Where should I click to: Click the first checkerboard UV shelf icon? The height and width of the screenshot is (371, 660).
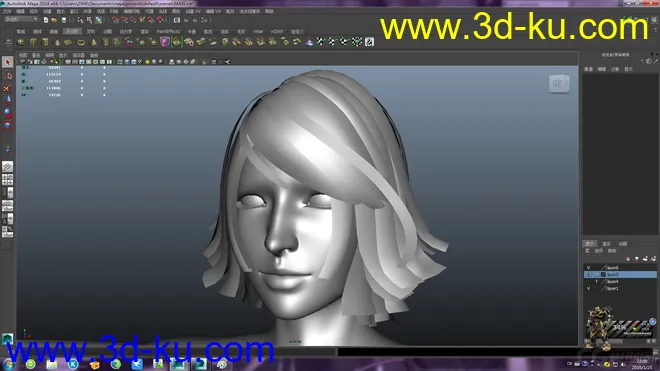point(321,41)
